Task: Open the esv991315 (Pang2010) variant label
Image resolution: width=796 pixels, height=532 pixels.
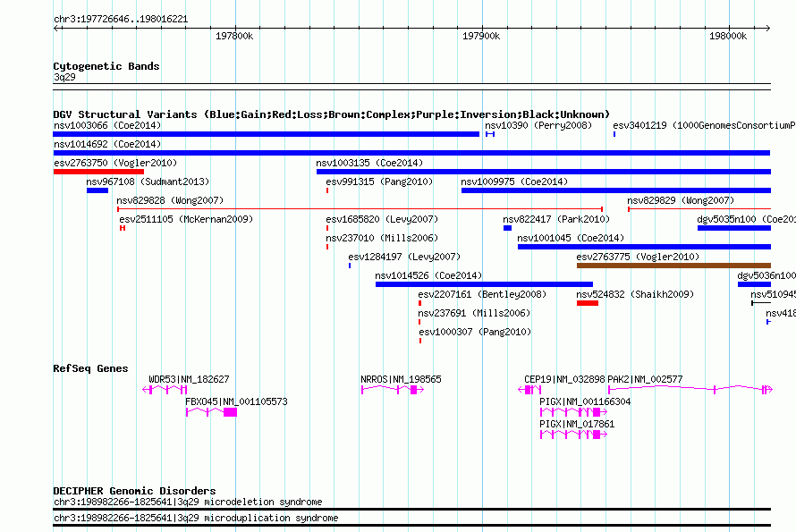Action: tap(379, 182)
